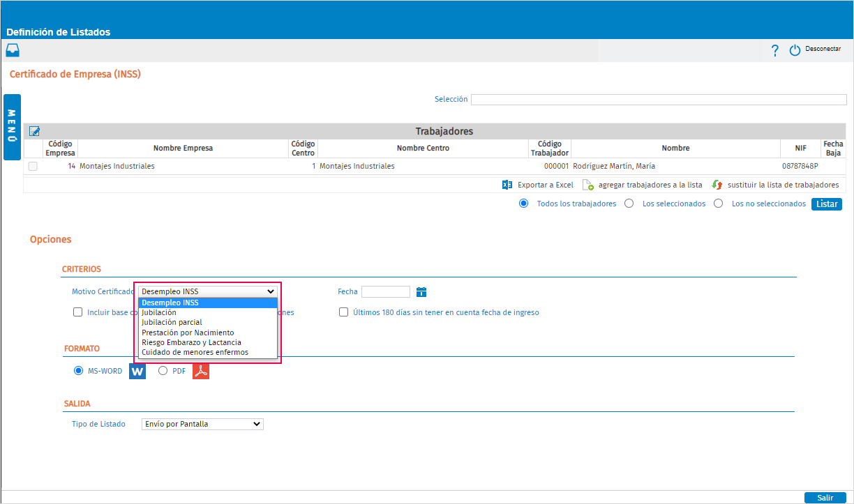Open the Tipo de Listado dropdown
854x504 pixels.
pyautogui.click(x=202, y=424)
